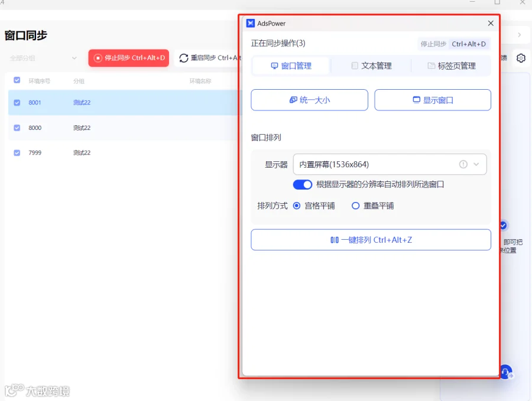Screen dimensions: 532x401
Task: Click the 统一大小 window-stack icon
Action: click(x=293, y=100)
